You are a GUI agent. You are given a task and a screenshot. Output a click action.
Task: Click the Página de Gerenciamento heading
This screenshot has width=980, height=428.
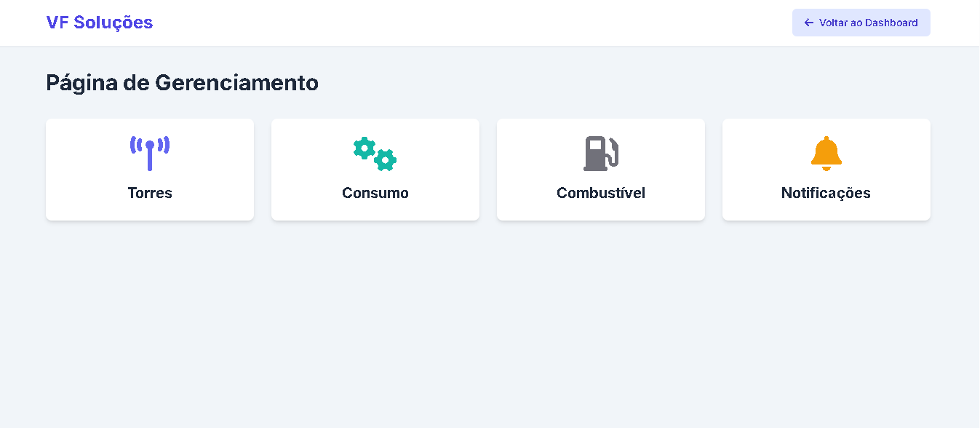[182, 83]
